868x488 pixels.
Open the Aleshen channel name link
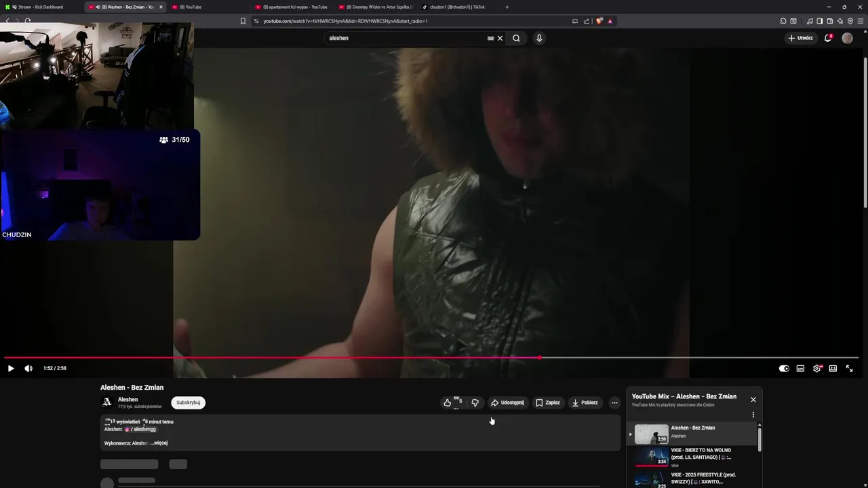coord(127,400)
